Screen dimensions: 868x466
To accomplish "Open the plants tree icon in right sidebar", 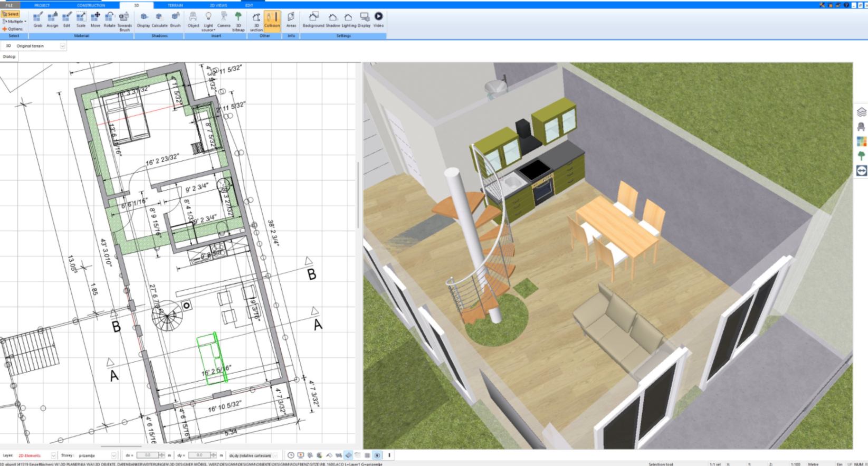I will tap(862, 156).
